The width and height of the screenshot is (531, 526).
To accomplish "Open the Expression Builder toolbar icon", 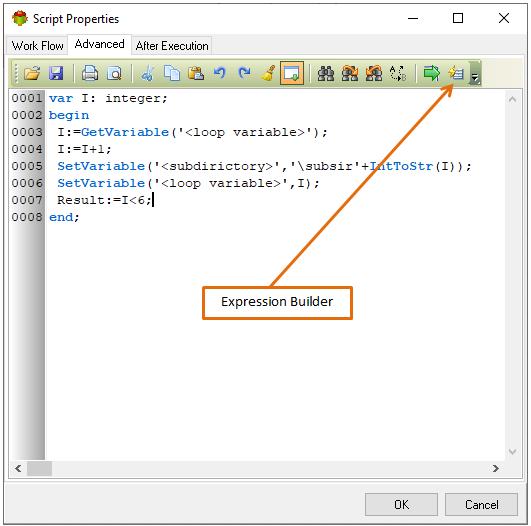I will click(x=455, y=73).
